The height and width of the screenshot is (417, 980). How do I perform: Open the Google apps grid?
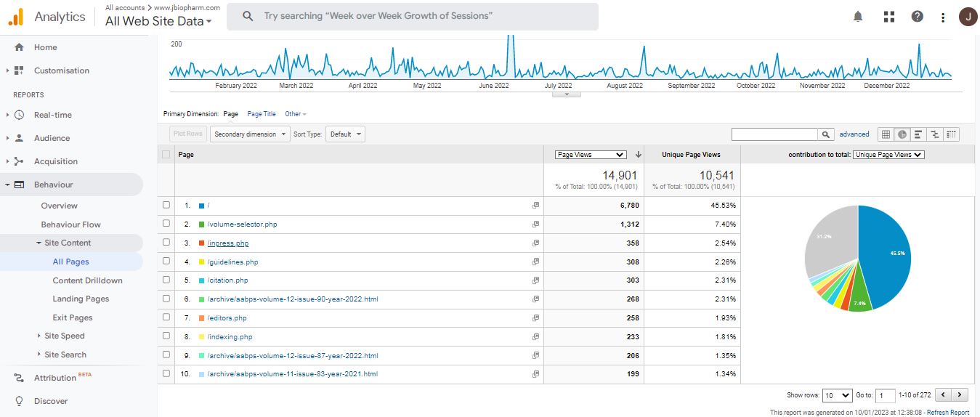click(888, 17)
